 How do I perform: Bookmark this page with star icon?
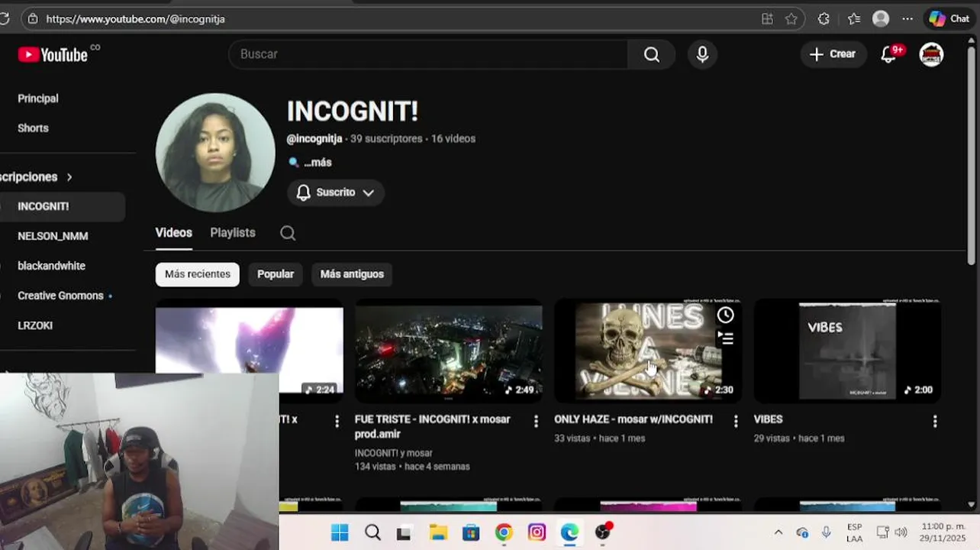[x=791, y=18]
